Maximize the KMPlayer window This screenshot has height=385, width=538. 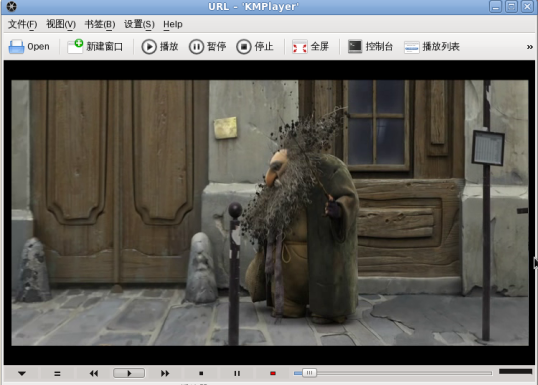(512, 7)
